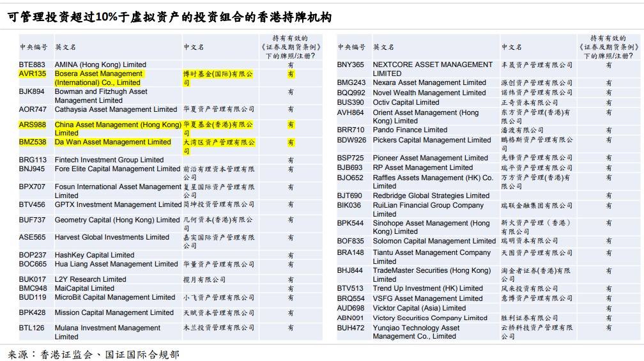Select the BTE883 AMINA (Hong Kong) Limited row

[170, 65]
